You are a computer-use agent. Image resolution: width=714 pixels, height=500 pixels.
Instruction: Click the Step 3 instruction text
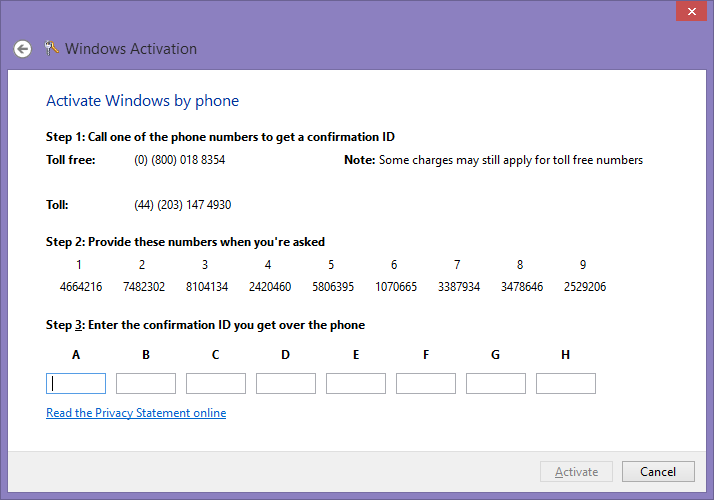pos(205,325)
